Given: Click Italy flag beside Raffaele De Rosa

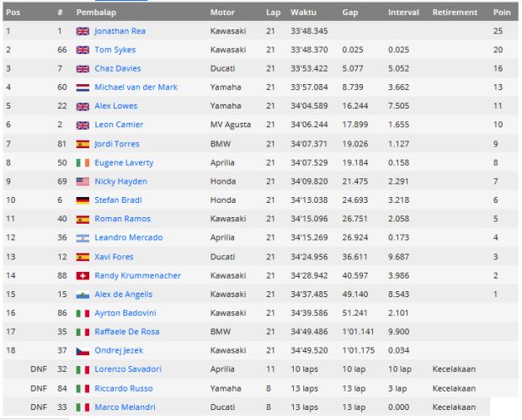Looking at the screenshot, I should pos(83,332).
